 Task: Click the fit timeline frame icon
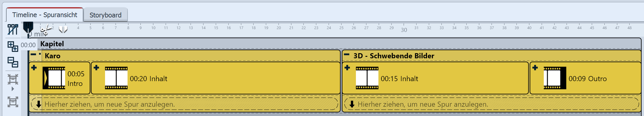pyautogui.click(x=13, y=102)
